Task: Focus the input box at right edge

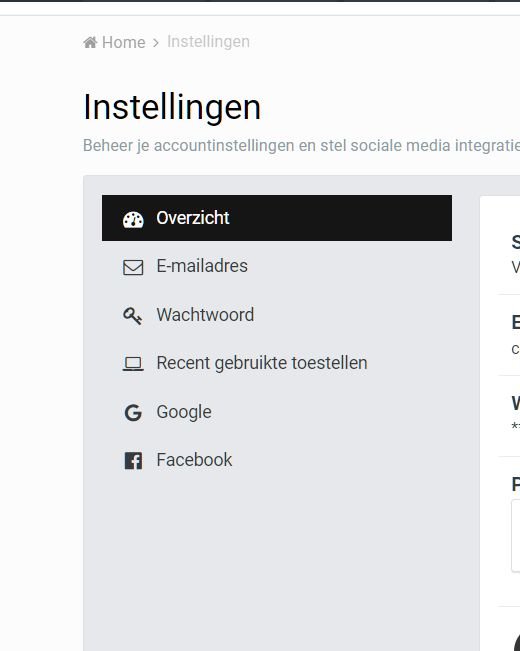Action: (515, 536)
